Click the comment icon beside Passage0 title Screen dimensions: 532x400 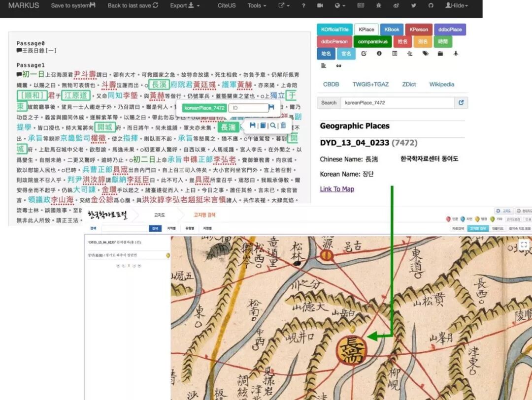(19, 51)
